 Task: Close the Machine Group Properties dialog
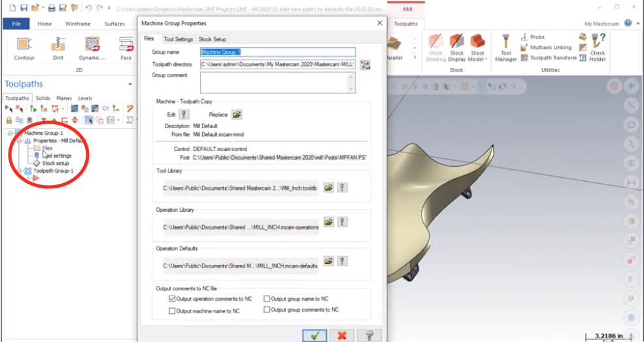click(379, 24)
